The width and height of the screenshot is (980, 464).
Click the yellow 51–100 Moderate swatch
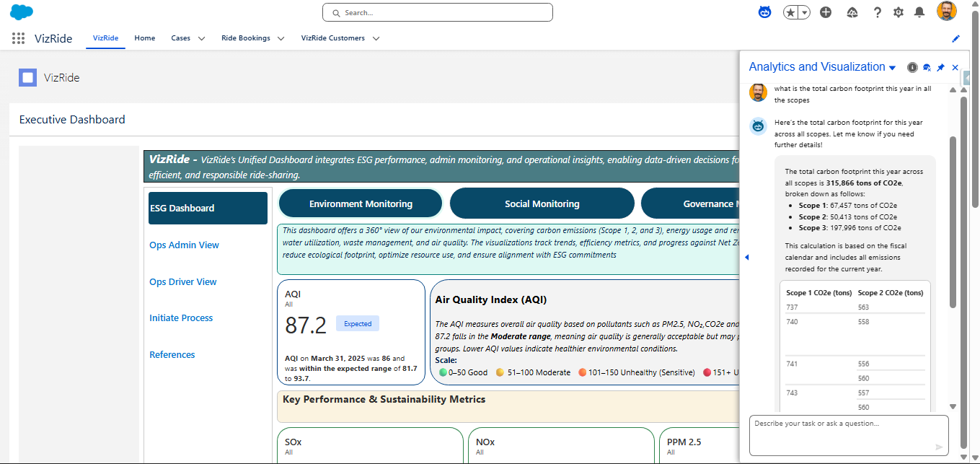click(x=500, y=373)
